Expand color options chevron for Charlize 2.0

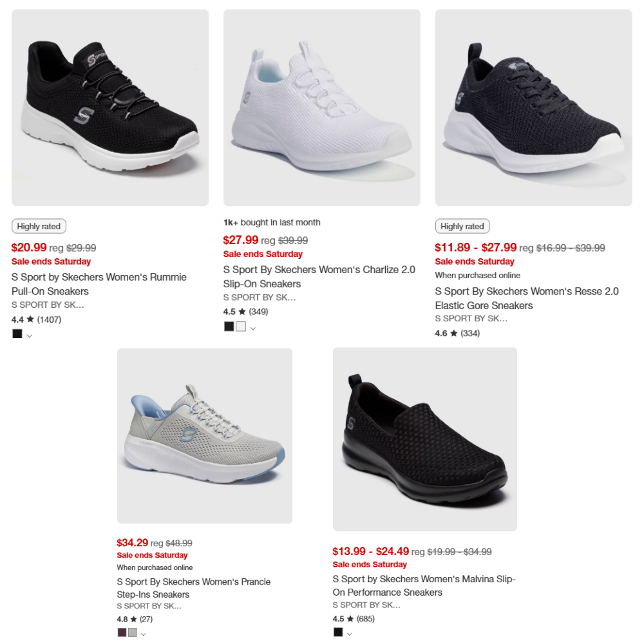click(253, 328)
